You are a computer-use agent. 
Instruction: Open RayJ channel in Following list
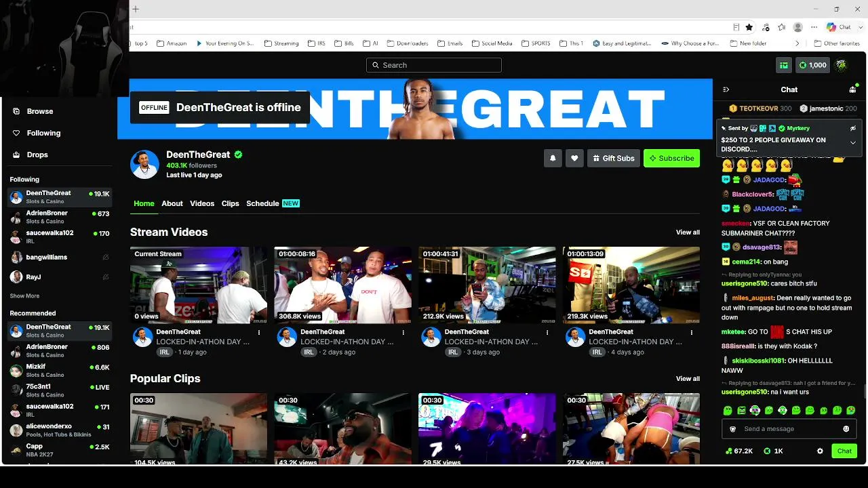click(x=60, y=277)
